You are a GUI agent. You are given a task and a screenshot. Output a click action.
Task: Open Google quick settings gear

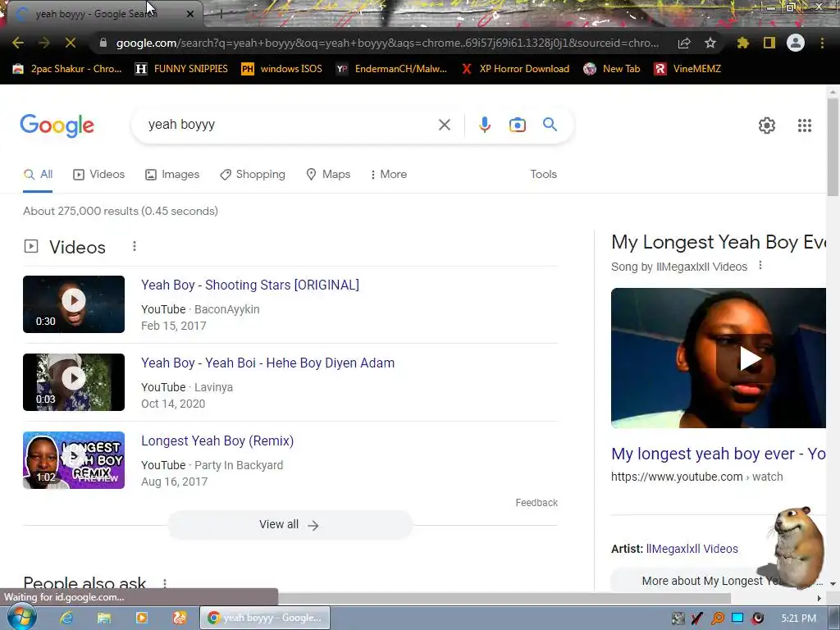[767, 126]
